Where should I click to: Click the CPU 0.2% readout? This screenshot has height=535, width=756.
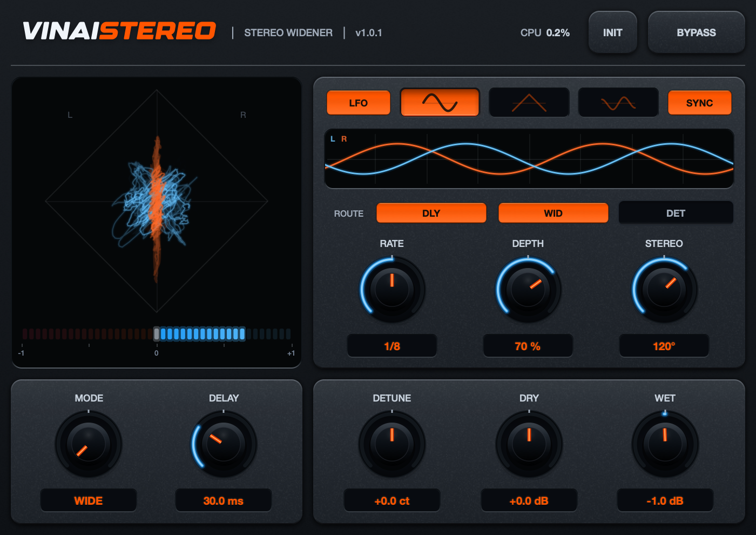(x=545, y=32)
